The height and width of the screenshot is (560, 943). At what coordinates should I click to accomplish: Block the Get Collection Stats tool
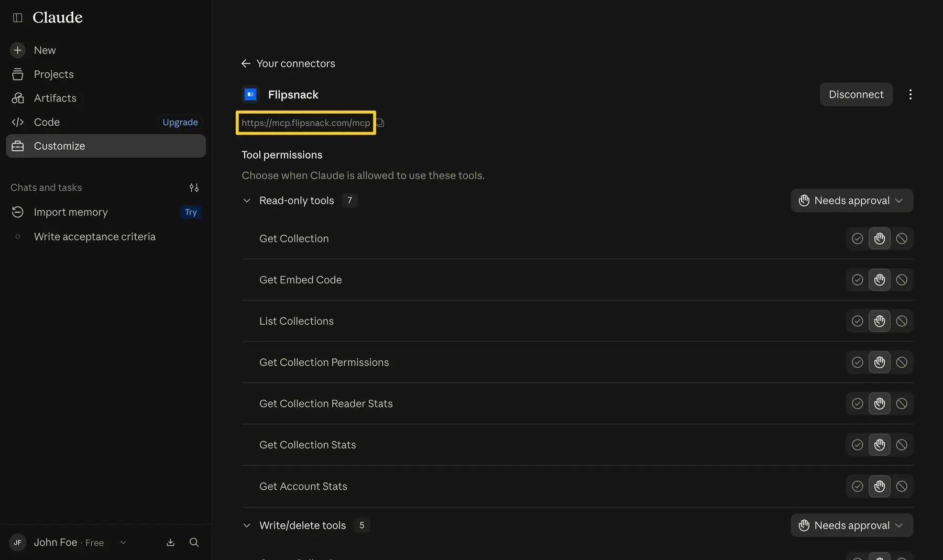(x=902, y=445)
